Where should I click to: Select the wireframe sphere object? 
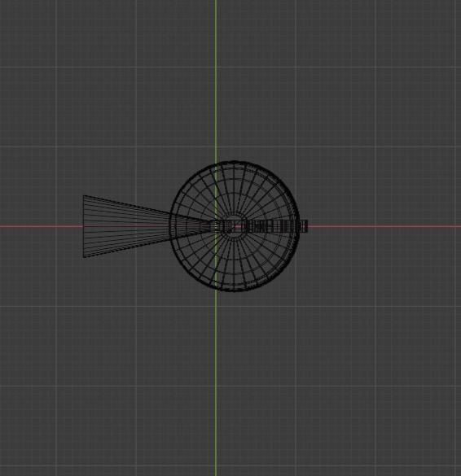point(235,226)
